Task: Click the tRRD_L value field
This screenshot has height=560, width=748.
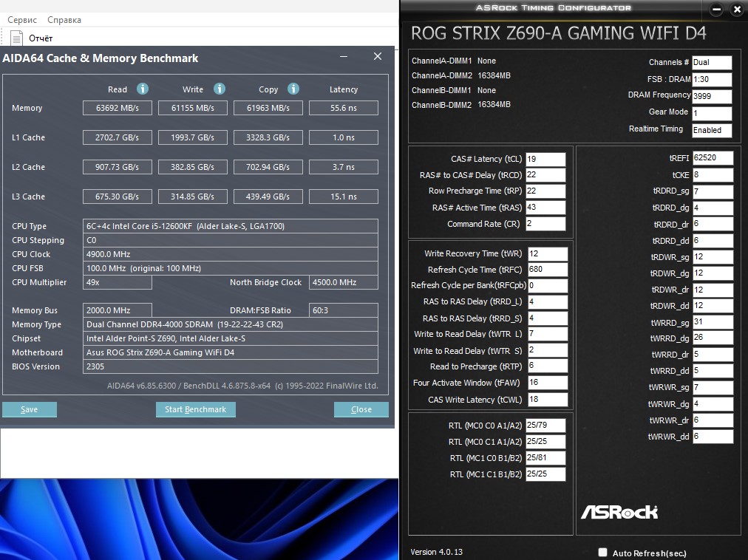Action: [548, 302]
